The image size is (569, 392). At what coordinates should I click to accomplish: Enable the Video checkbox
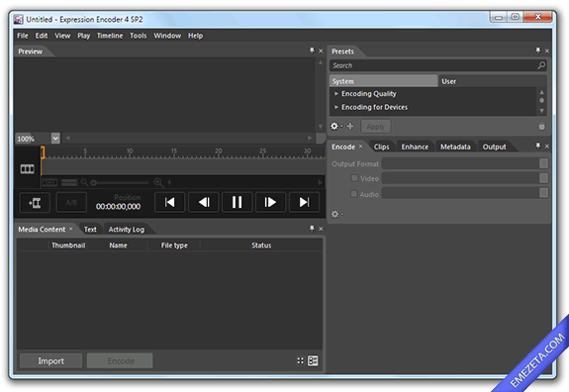[354, 178]
